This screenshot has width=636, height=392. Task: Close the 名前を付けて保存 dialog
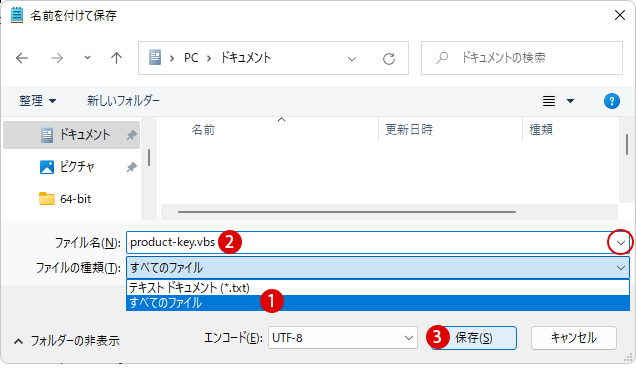coord(620,15)
